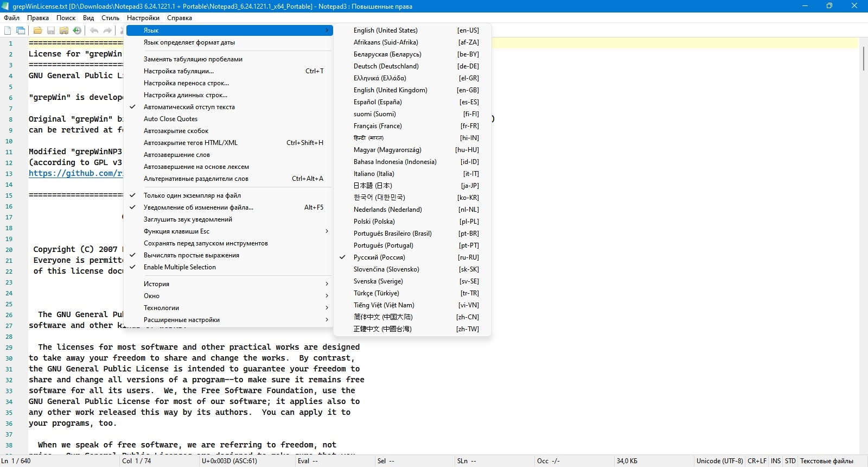This screenshot has width=868, height=467.
Task: Expand the 'Язык' submenu entry
Action: (x=228, y=30)
